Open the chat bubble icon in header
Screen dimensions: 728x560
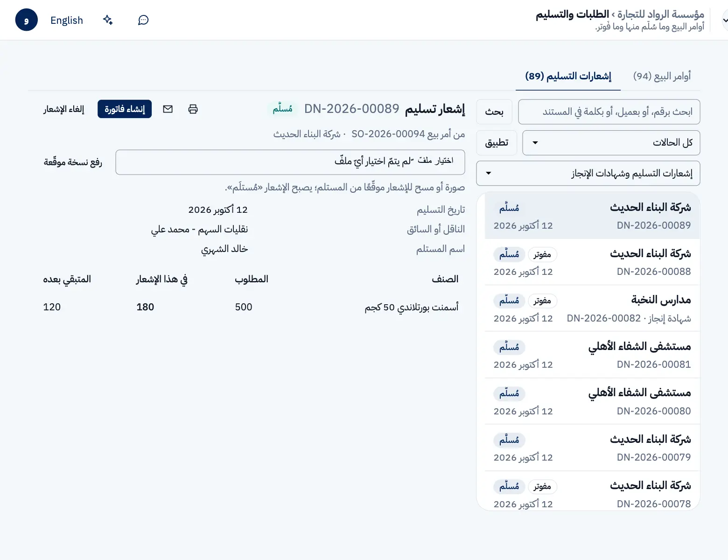point(143,20)
